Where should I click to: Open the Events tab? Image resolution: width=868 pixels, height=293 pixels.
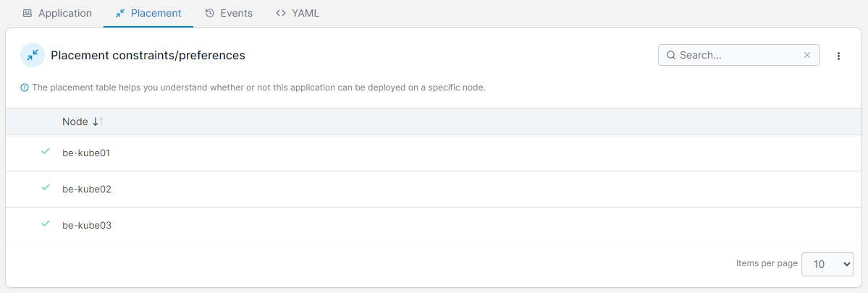click(x=229, y=13)
